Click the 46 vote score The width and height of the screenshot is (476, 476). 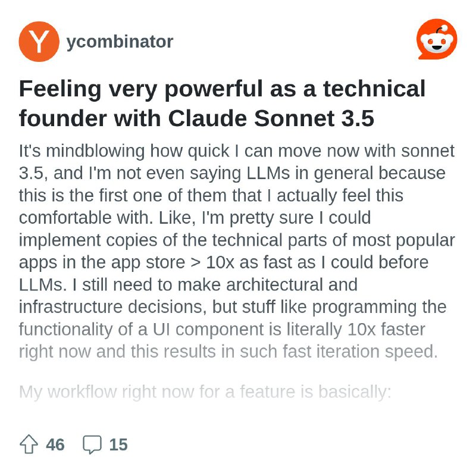coord(52,443)
